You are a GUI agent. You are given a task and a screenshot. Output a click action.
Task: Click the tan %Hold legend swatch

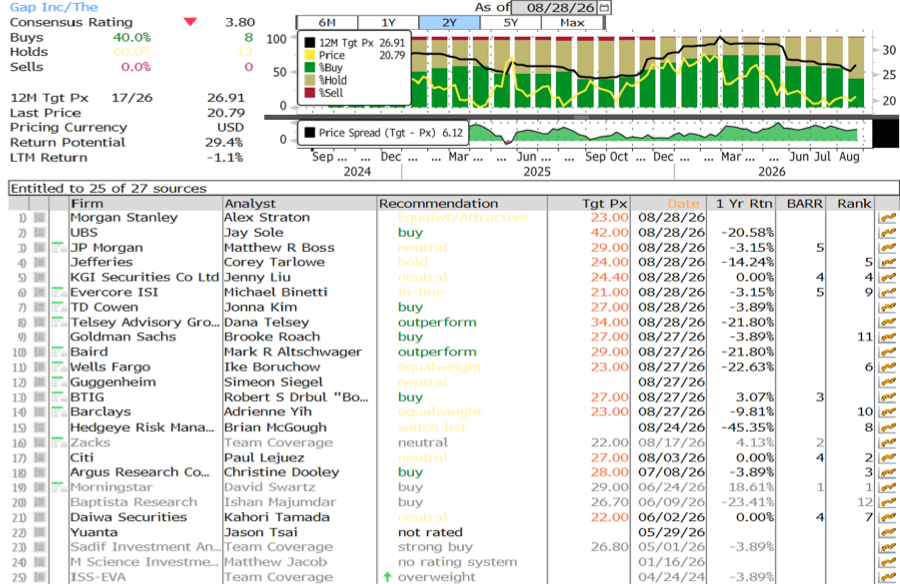point(310,80)
